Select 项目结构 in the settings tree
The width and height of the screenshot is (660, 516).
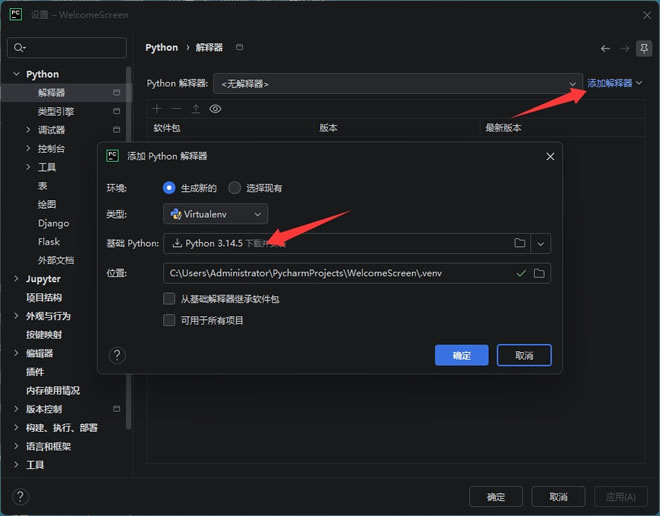coord(44,297)
